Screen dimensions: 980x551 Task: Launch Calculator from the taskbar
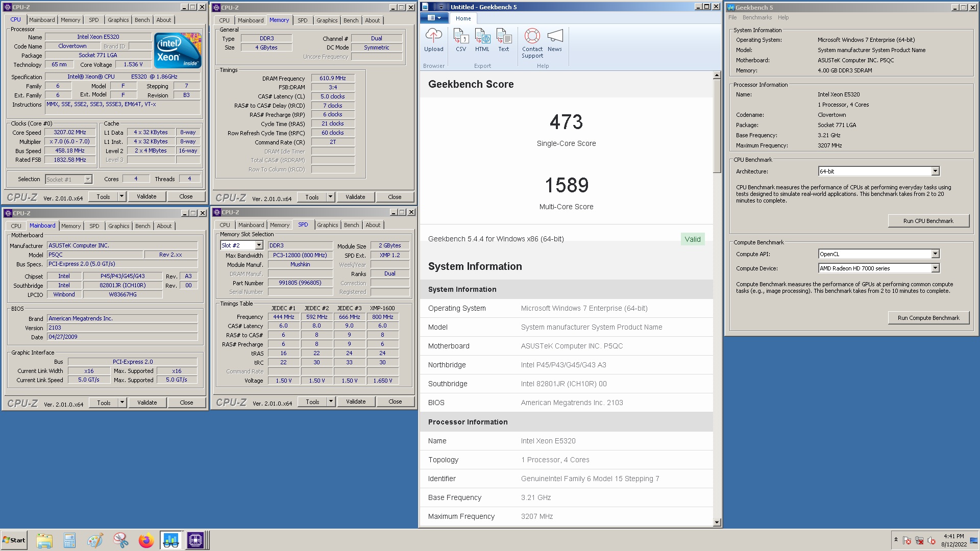pos(69,540)
